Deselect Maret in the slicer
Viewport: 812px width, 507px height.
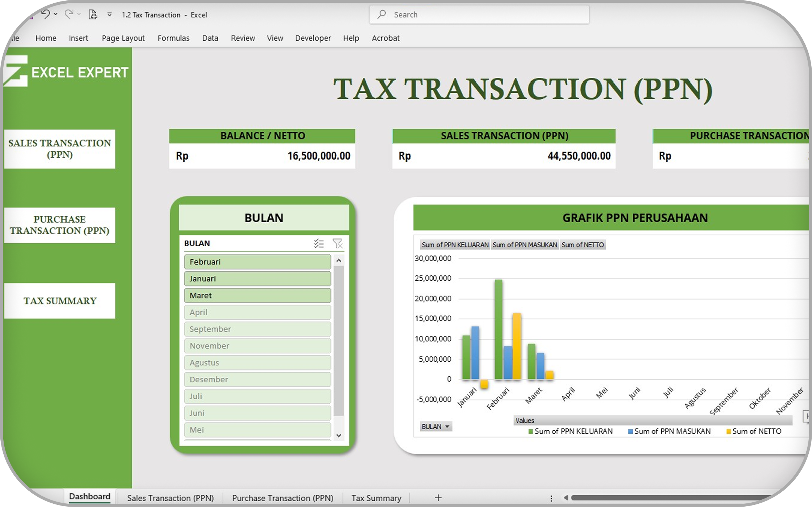click(257, 295)
